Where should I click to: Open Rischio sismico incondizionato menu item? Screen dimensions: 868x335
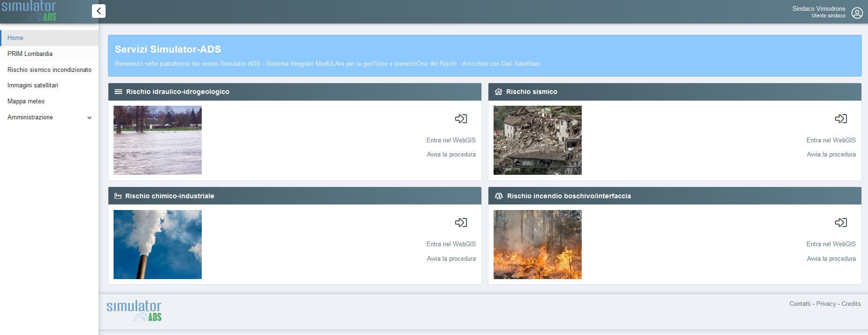(49, 70)
